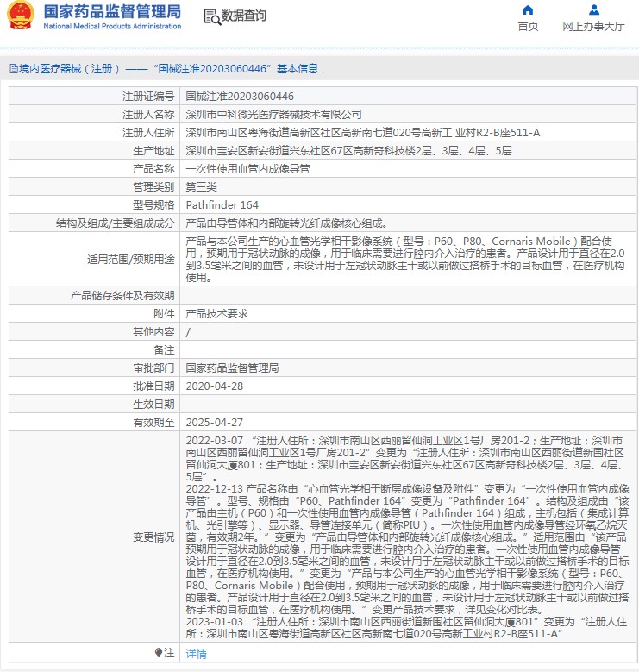
Task: Click the 产品名称 row label
Action: 153,169
